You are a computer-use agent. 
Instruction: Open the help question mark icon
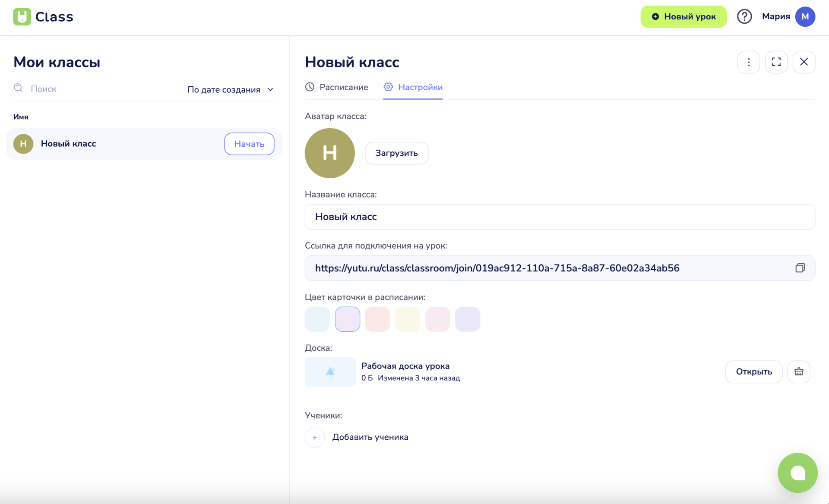click(x=744, y=17)
